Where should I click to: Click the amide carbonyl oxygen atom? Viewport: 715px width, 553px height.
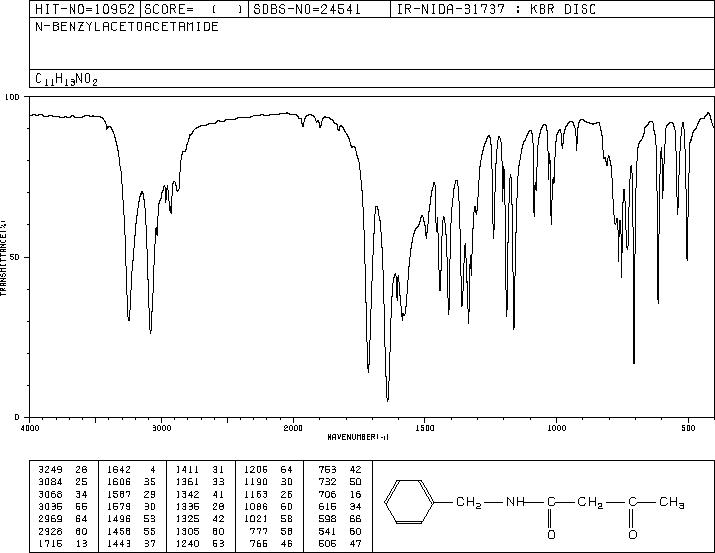[x=551, y=534]
